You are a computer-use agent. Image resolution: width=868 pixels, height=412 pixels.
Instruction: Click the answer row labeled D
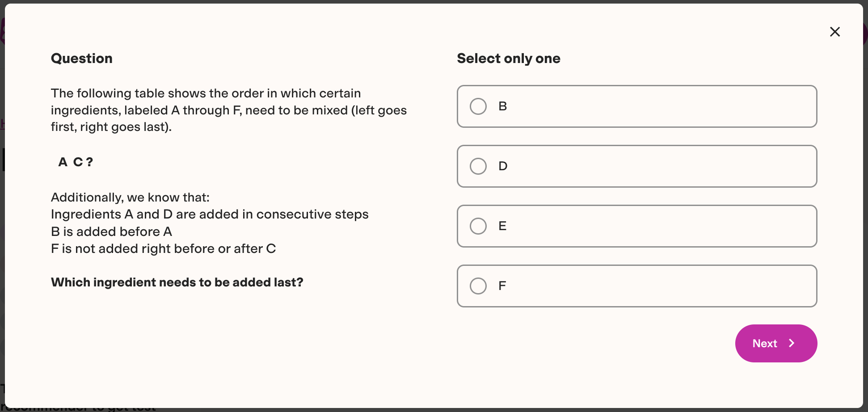636,166
